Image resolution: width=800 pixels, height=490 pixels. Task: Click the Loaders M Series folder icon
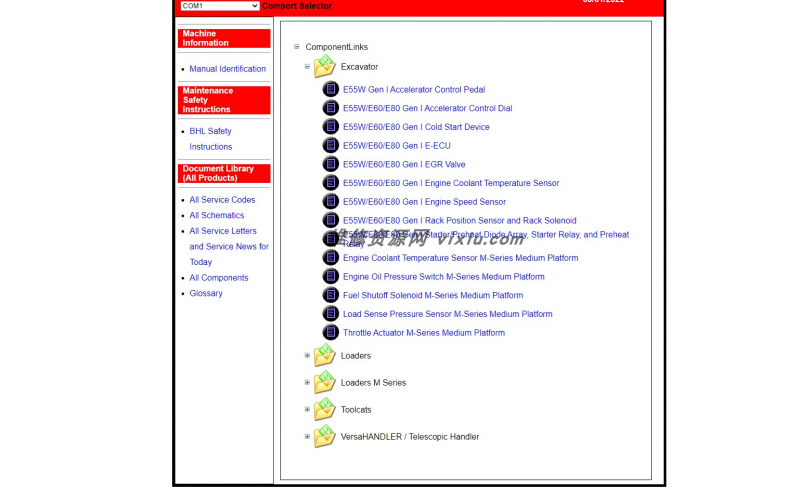tap(325, 382)
